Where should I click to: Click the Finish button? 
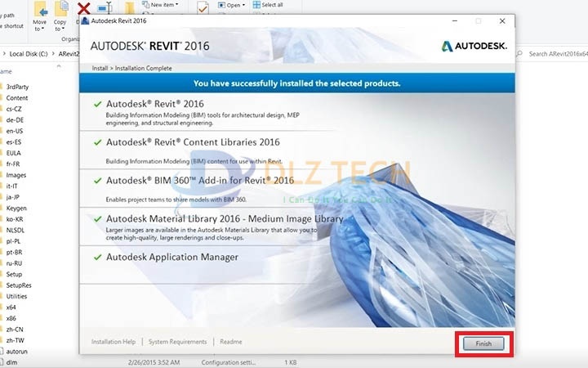point(483,343)
